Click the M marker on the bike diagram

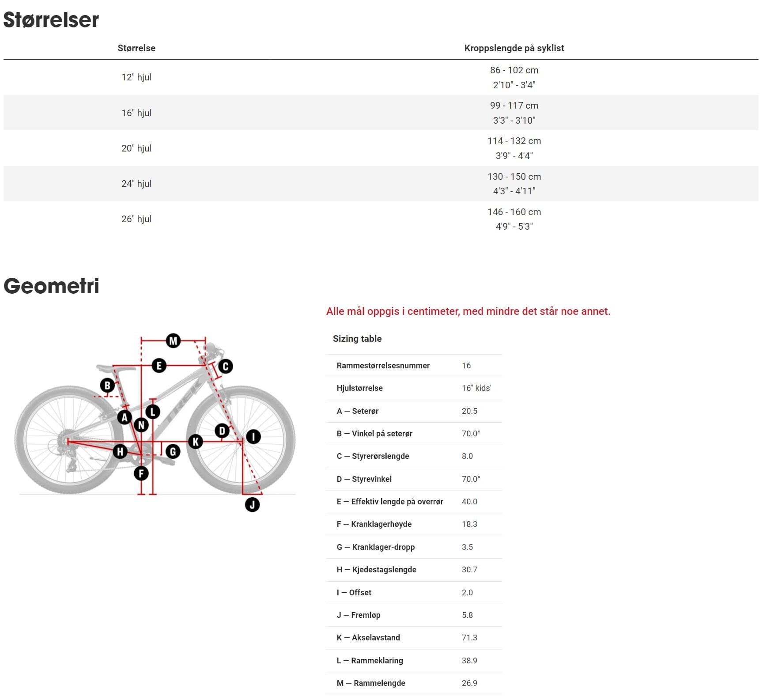(x=173, y=341)
